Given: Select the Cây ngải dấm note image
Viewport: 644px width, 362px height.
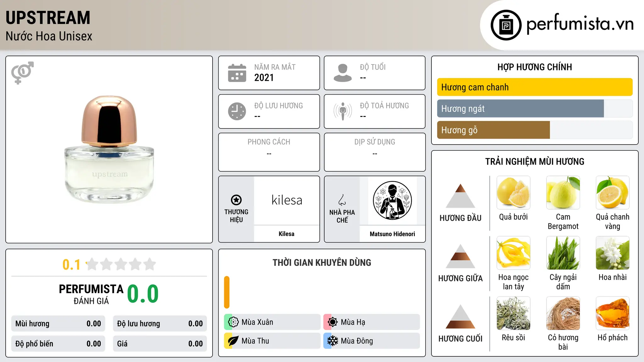Looking at the screenshot, I should [563, 253].
